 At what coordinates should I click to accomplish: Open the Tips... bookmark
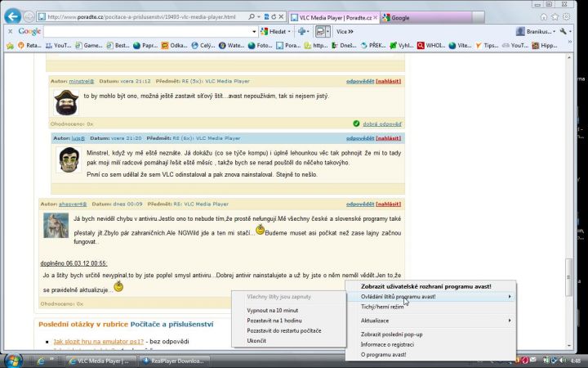coord(487,46)
